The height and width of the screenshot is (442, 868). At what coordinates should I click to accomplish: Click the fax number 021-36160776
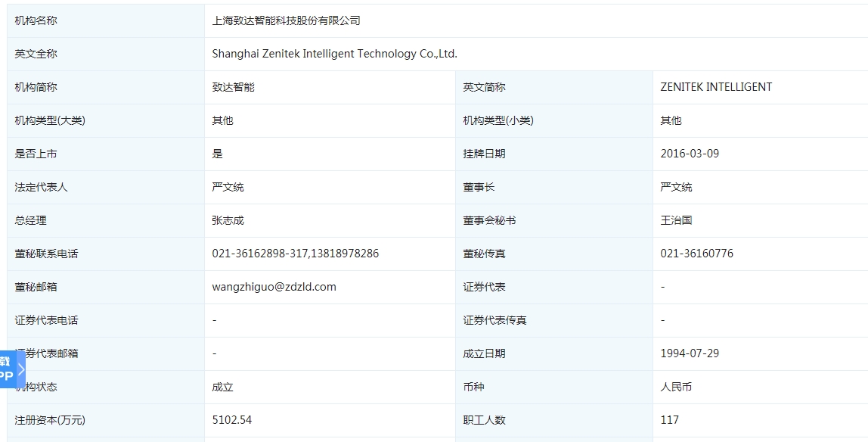click(696, 254)
